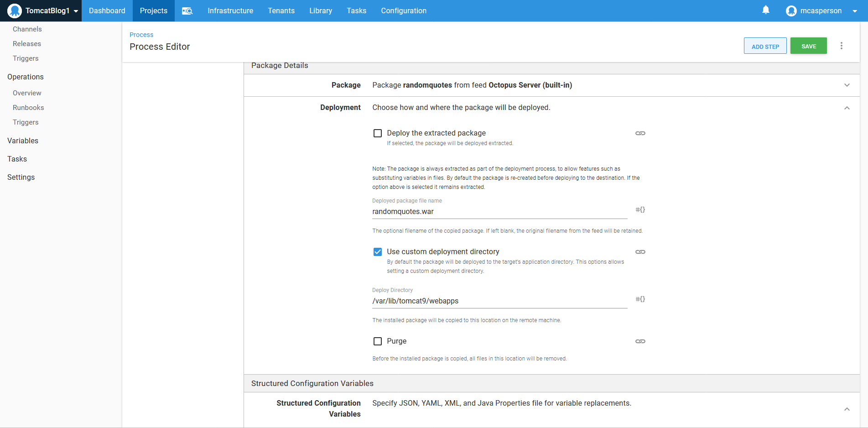The height and width of the screenshot is (428, 868).
Task: Insert variable in Deployed package file name
Action: (x=640, y=210)
